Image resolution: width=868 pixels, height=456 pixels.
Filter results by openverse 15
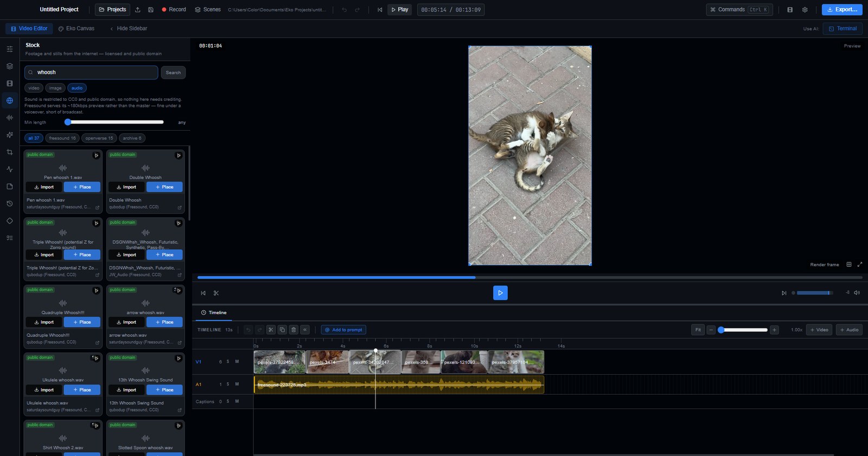pyautogui.click(x=99, y=138)
